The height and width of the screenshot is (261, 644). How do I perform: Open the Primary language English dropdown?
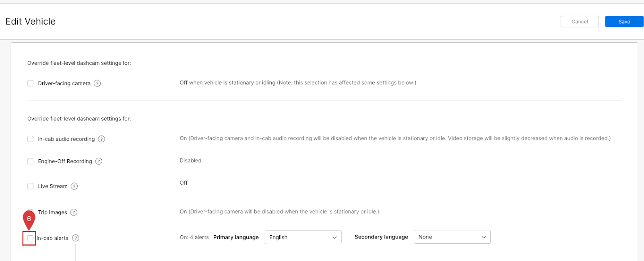tap(303, 237)
